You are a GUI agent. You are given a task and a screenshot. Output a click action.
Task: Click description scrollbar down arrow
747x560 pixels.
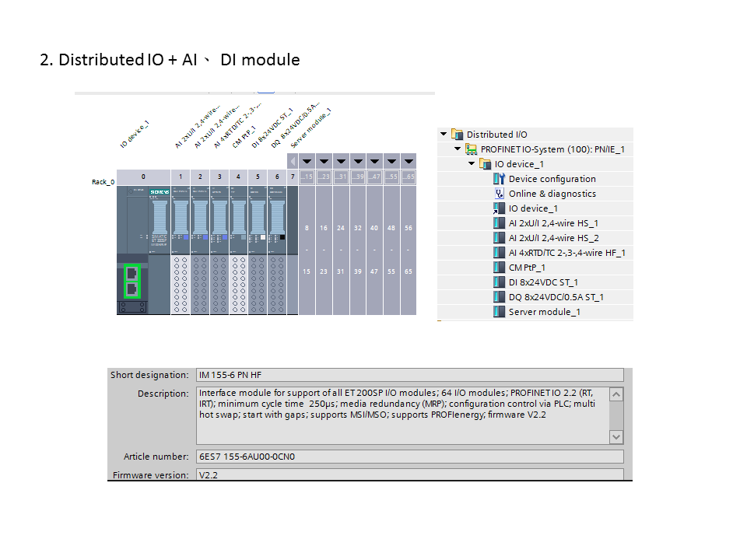coord(616,436)
